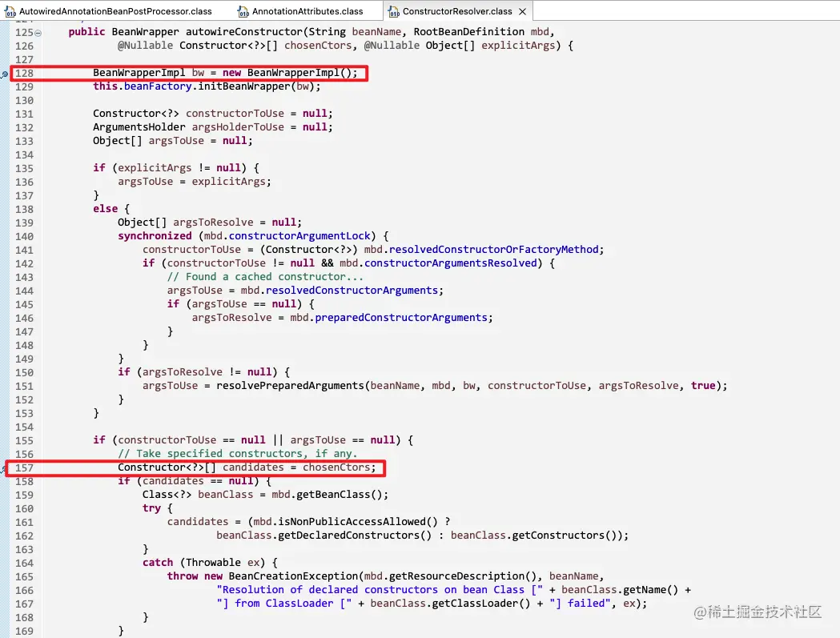Close the ConstructorResolver.class tab
The width and height of the screenshot is (840, 638).
[x=522, y=11]
